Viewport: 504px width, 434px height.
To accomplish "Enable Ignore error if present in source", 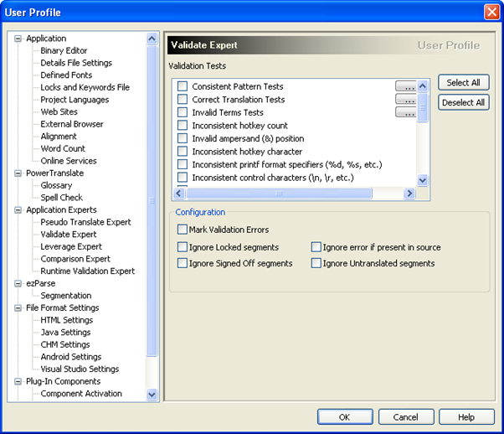I will [x=316, y=247].
